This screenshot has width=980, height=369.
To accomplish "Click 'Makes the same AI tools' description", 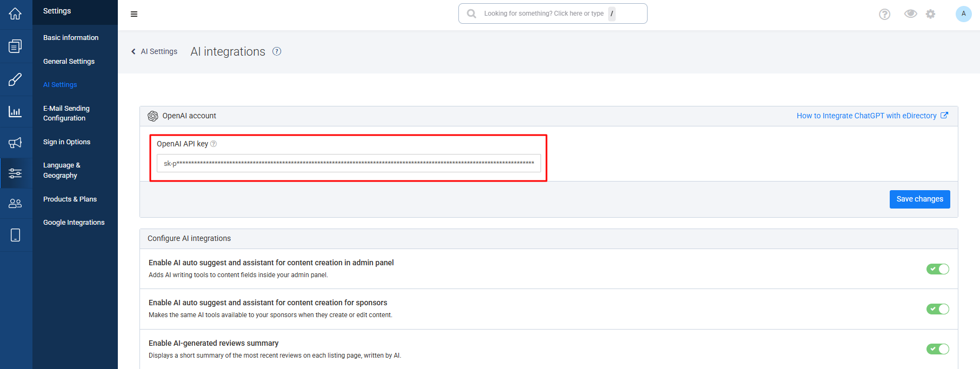I will (270, 315).
